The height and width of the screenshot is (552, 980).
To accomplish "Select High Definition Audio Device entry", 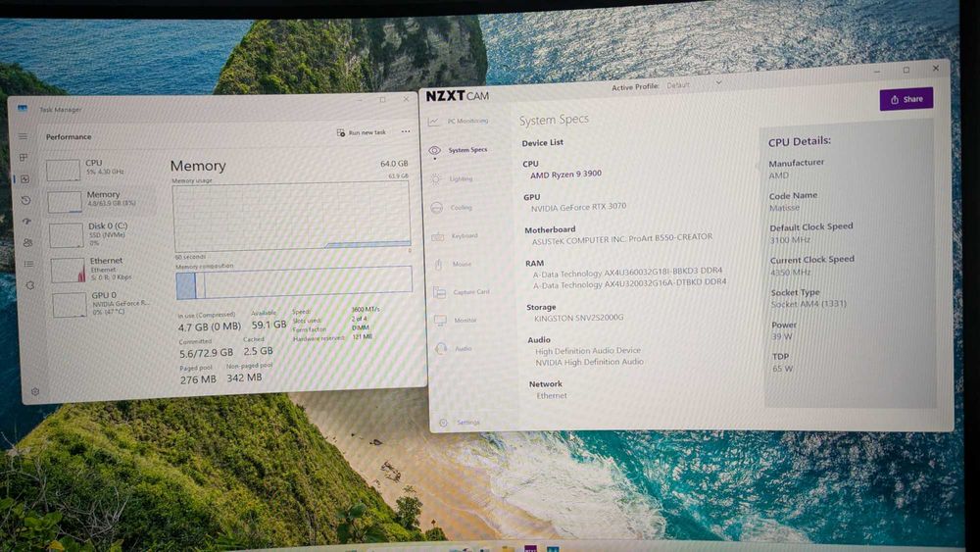I will coord(587,351).
